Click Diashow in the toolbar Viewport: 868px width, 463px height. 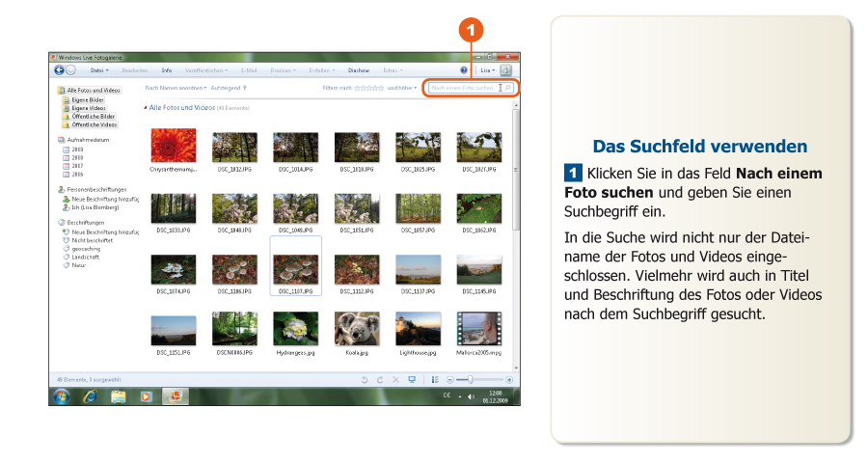click(x=359, y=70)
